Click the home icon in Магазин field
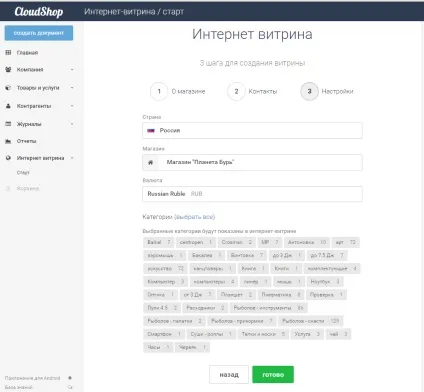The width and height of the screenshot is (424, 392). coord(150,162)
